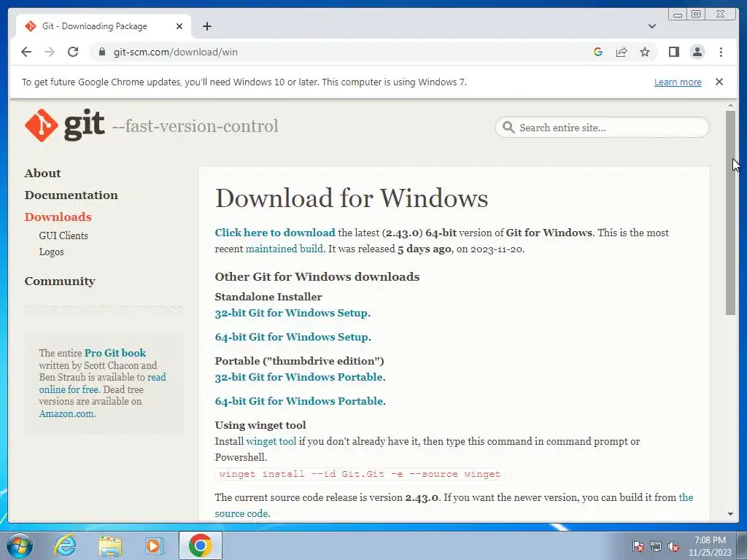The width and height of the screenshot is (747, 560).
Task: Launch Windows Media Player from taskbar
Action: coord(153,545)
